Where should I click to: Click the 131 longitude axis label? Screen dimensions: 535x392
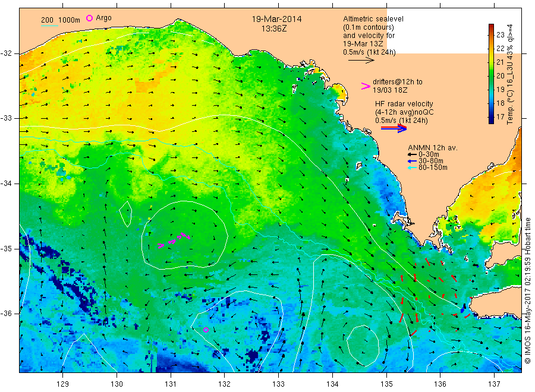[x=171, y=384]
